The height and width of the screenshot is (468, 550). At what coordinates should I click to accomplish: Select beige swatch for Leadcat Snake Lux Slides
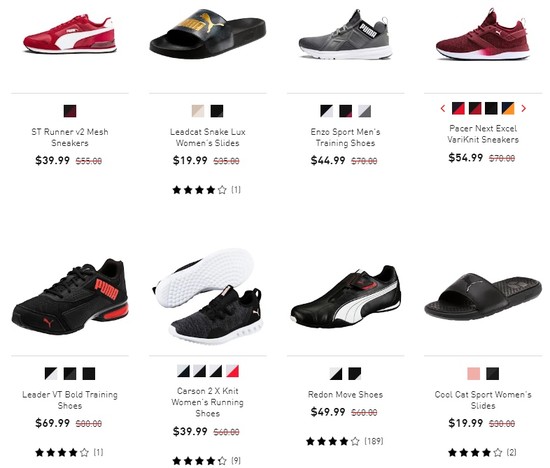[x=198, y=111]
